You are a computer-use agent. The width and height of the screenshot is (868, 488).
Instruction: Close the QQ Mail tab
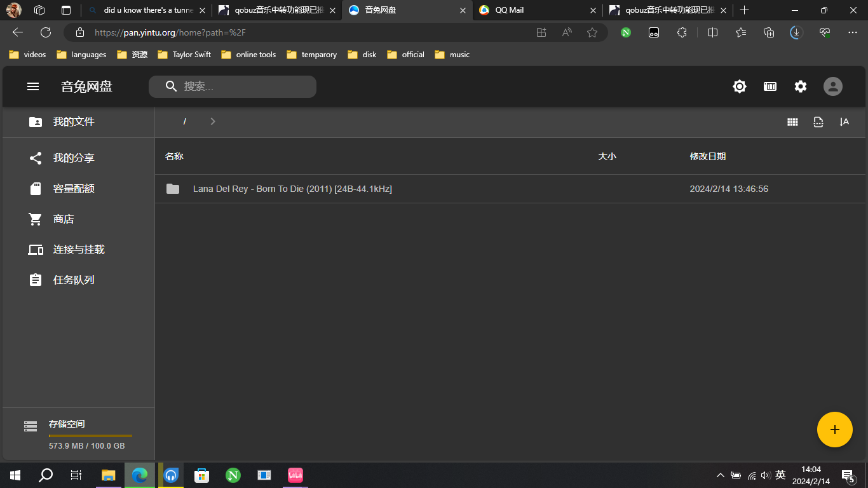click(x=593, y=11)
